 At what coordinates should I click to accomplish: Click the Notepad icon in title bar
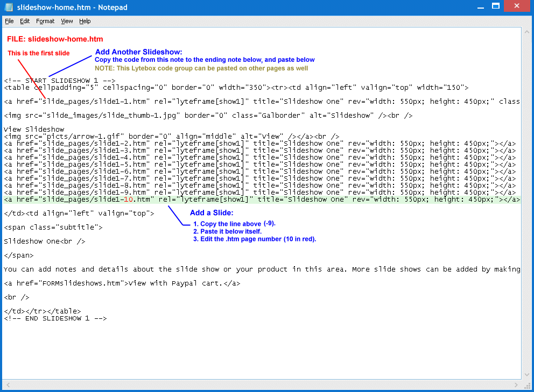(8, 8)
